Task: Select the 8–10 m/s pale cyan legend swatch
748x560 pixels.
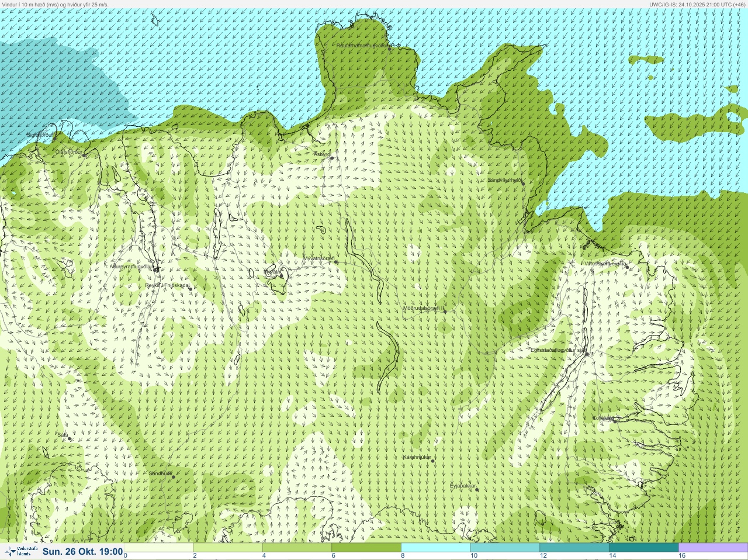Action: tap(436, 548)
